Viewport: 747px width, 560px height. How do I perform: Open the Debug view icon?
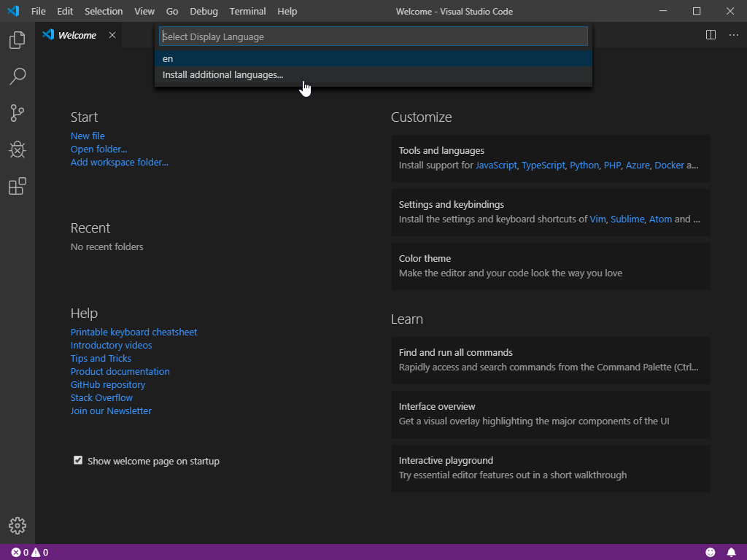coord(18,149)
